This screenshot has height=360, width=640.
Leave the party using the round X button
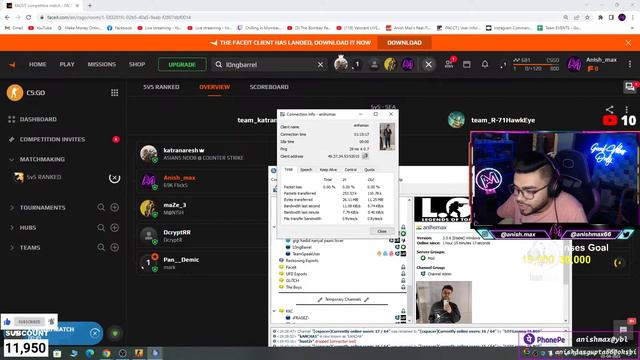(429, 64)
